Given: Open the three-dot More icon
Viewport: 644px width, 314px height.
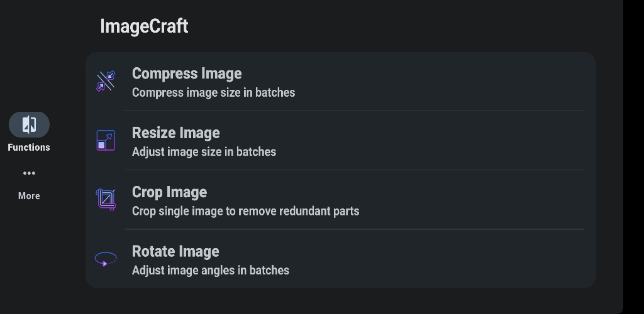Looking at the screenshot, I should click(x=29, y=173).
